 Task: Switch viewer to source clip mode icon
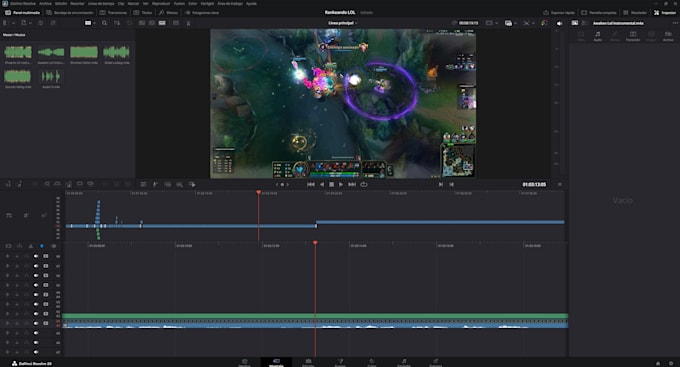[142, 23]
